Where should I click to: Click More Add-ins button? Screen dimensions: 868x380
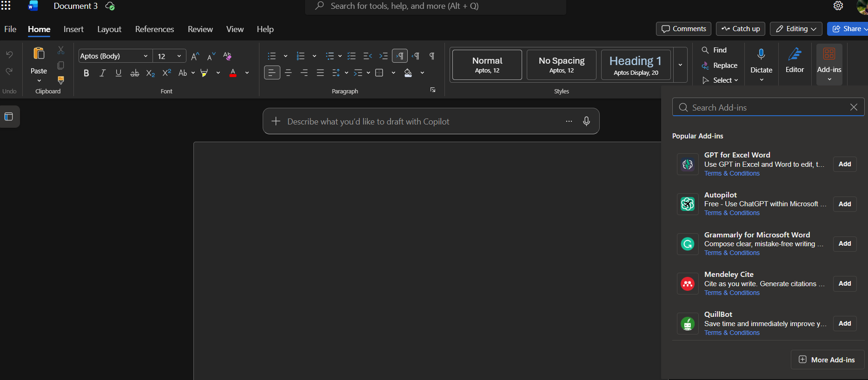click(827, 360)
